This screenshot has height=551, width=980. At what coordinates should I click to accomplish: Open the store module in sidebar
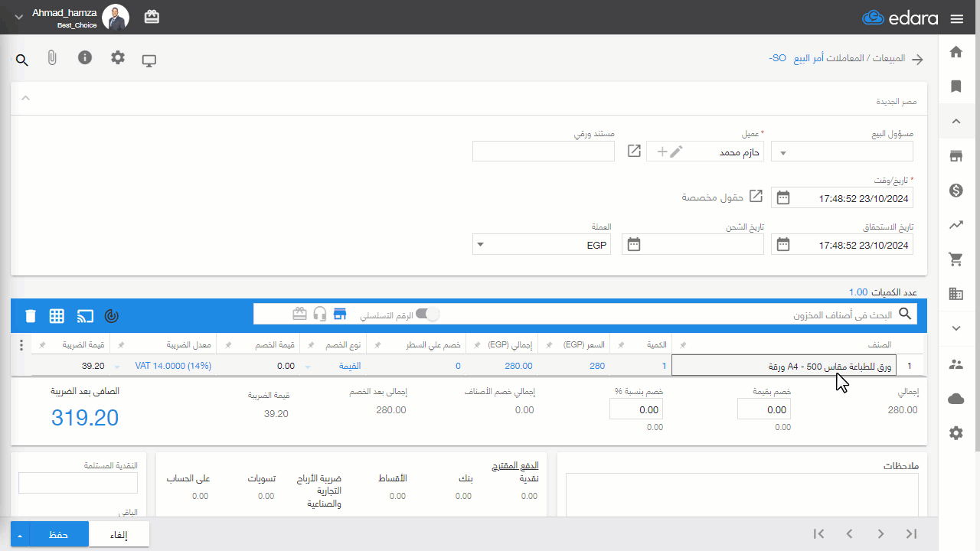click(x=955, y=156)
